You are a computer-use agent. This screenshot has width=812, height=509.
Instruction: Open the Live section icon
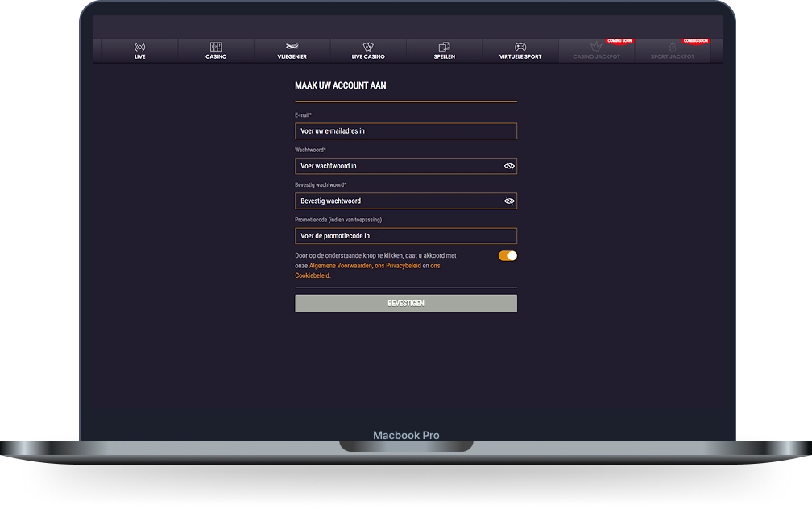(140, 47)
